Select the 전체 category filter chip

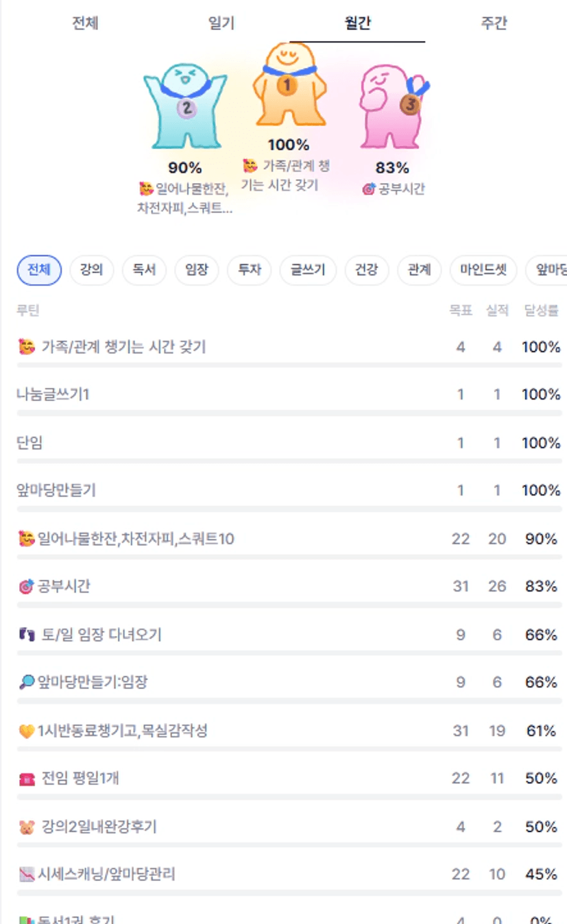[39, 270]
